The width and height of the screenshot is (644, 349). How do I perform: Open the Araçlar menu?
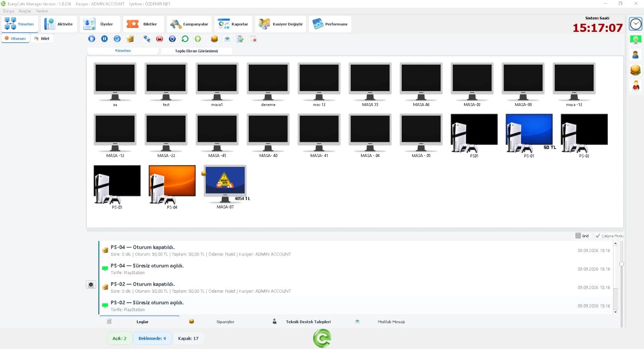click(x=25, y=11)
